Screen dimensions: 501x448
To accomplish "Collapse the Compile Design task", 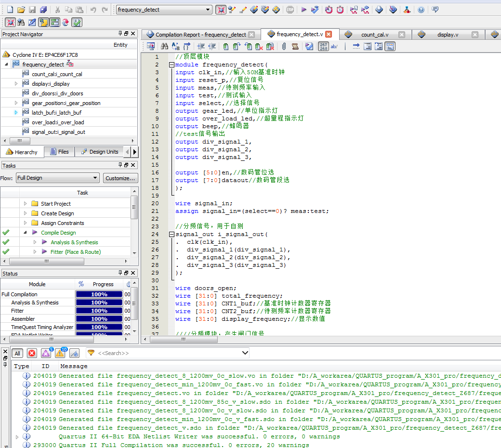I will pyautogui.click(x=25, y=232).
